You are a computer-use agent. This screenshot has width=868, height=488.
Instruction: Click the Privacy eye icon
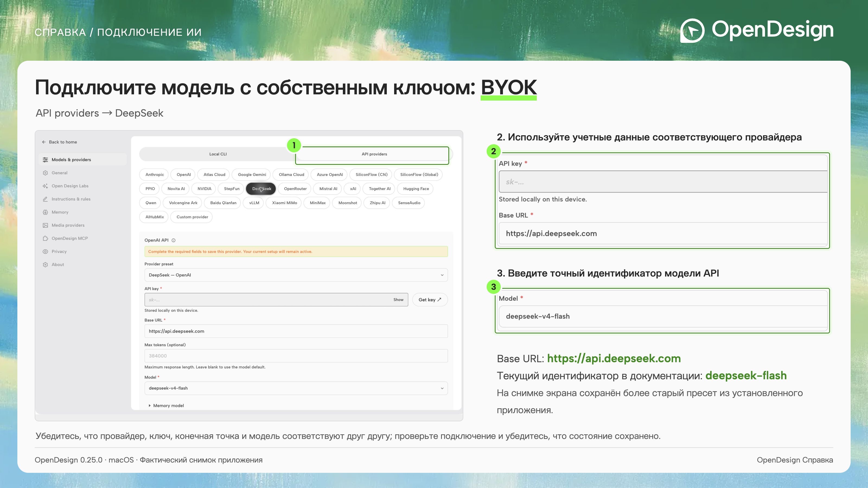click(45, 252)
